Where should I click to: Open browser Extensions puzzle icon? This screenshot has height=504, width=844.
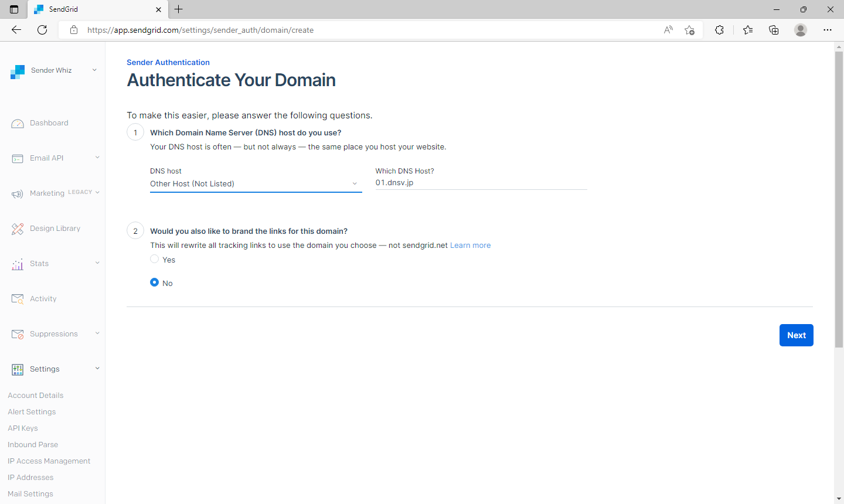tap(720, 30)
